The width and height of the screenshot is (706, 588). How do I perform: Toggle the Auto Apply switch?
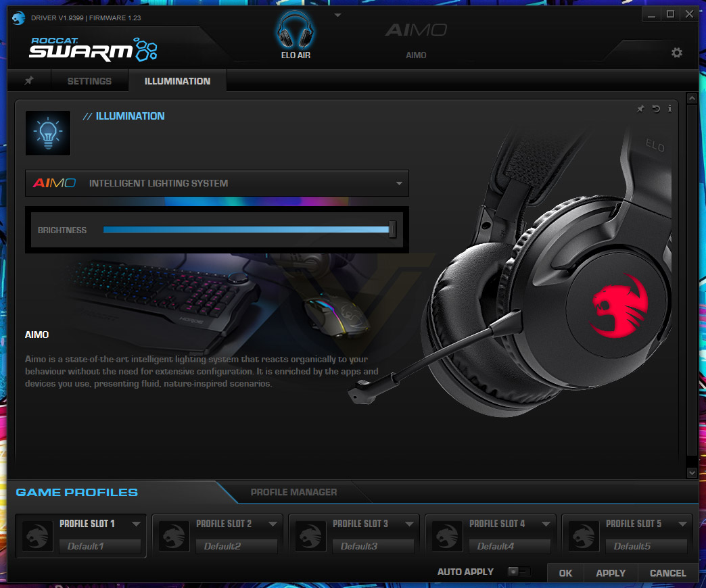pos(518,571)
